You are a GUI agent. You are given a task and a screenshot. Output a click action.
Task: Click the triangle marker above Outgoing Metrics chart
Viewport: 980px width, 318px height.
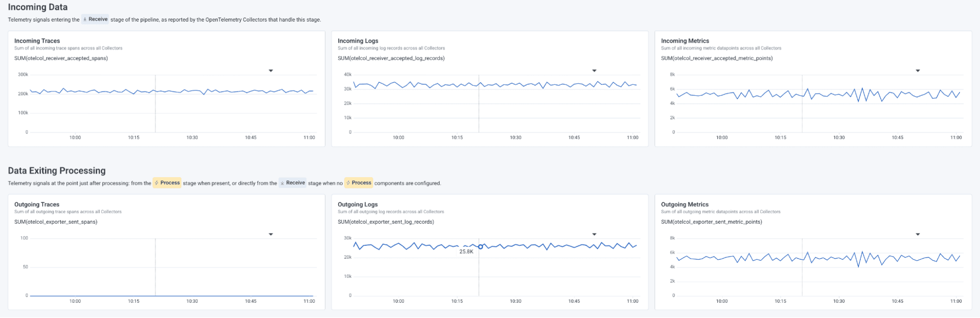[918, 234]
